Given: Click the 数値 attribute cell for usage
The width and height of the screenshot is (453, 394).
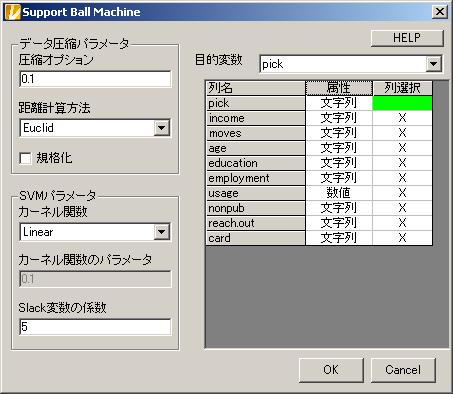Looking at the screenshot, I should tap(339, 193).
